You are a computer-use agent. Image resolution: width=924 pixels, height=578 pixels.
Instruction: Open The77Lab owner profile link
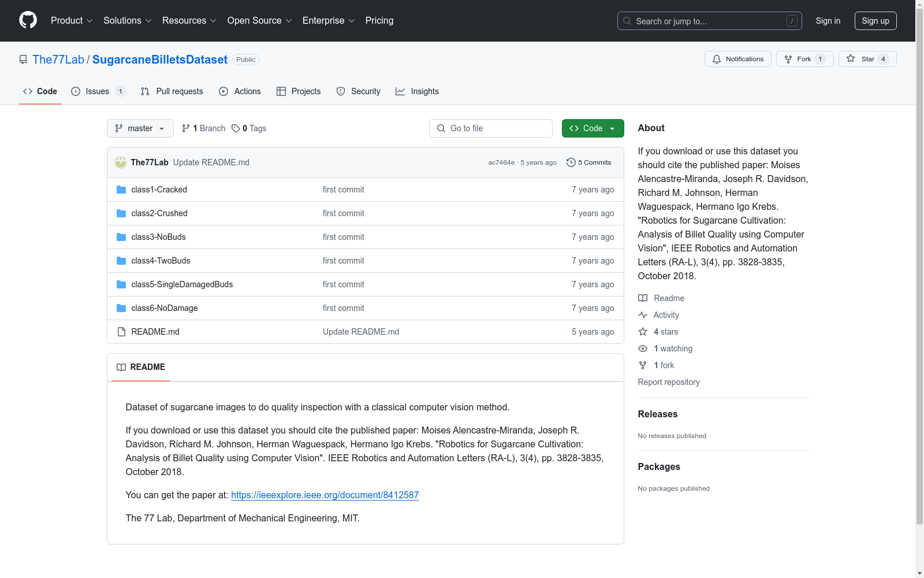[58, 60]
